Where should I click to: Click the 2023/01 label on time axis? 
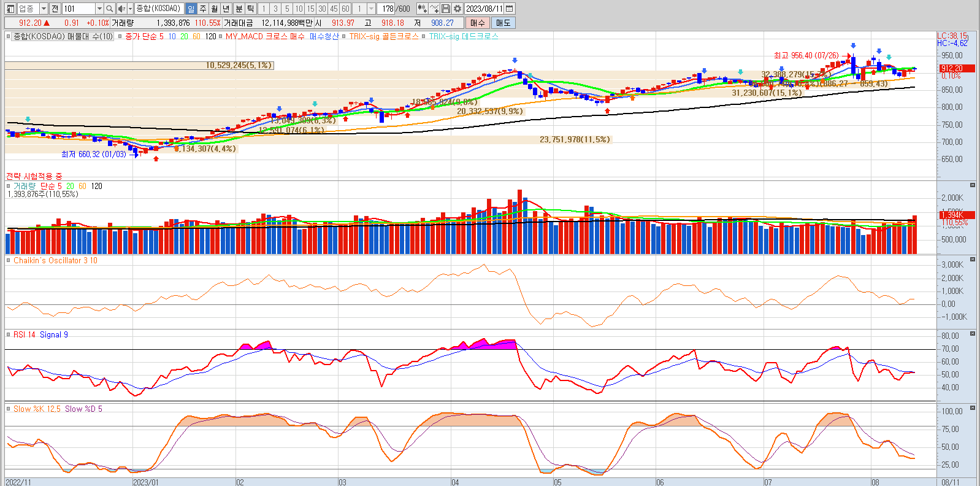pyautogui.click(x=146, y=482)
